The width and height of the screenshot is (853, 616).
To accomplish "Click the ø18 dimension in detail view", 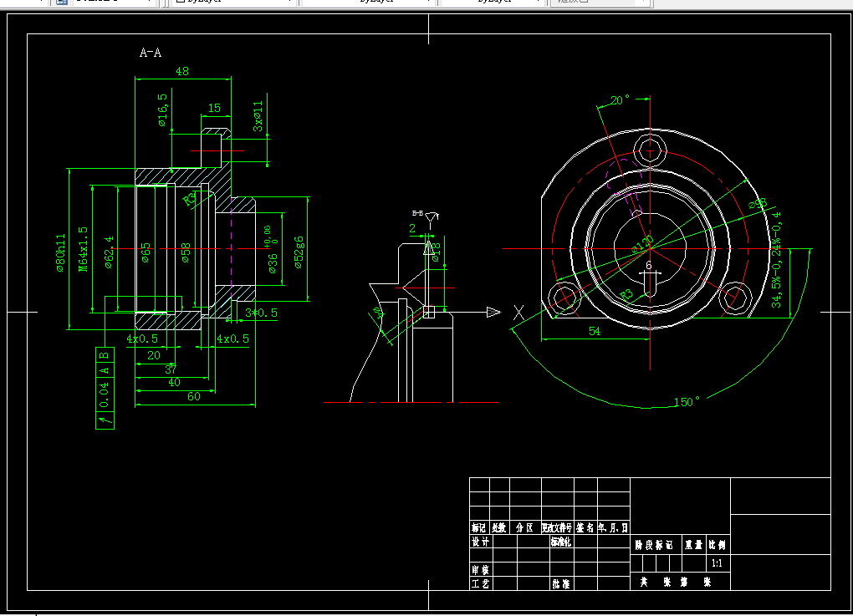I will tap(436, 252).
